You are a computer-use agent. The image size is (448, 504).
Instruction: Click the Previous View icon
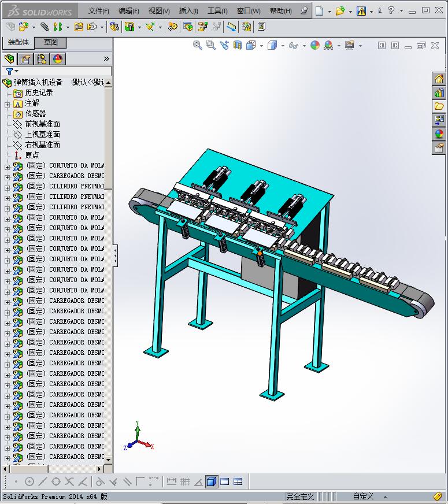224,45
